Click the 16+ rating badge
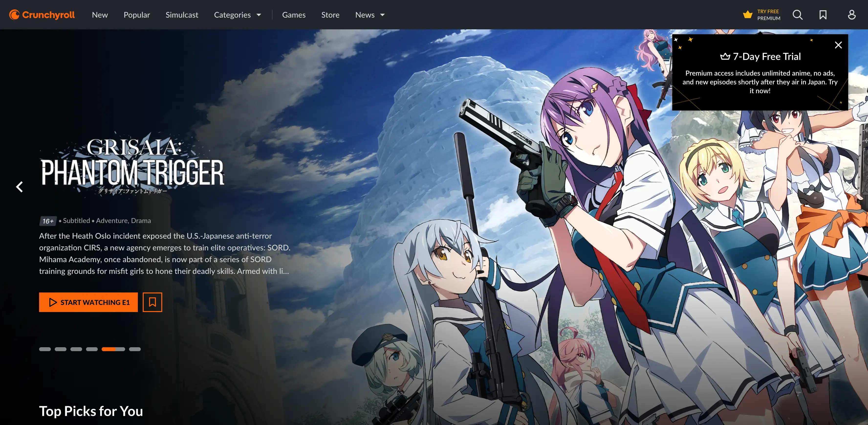 point(48,221)
